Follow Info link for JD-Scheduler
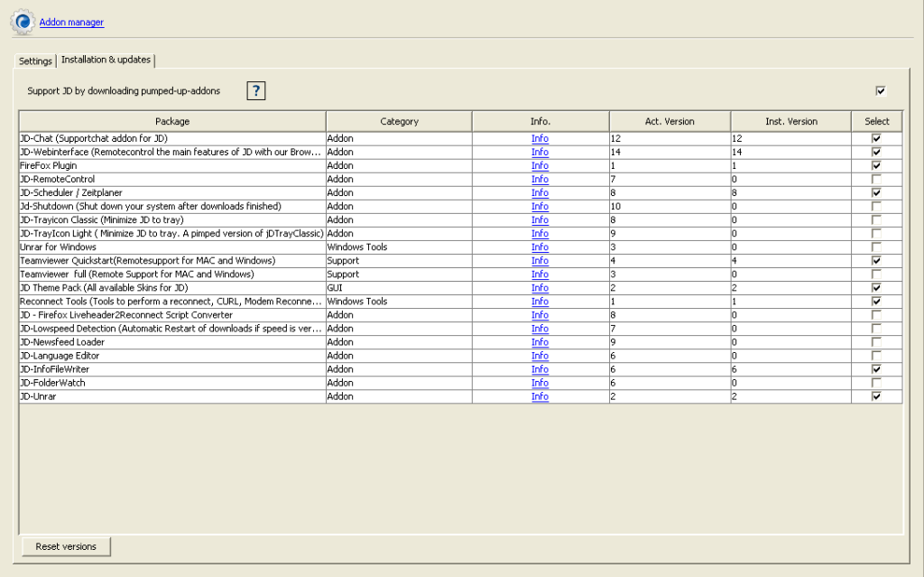Image resolution: width=924 pixels, height=577 pixels. 540,193
